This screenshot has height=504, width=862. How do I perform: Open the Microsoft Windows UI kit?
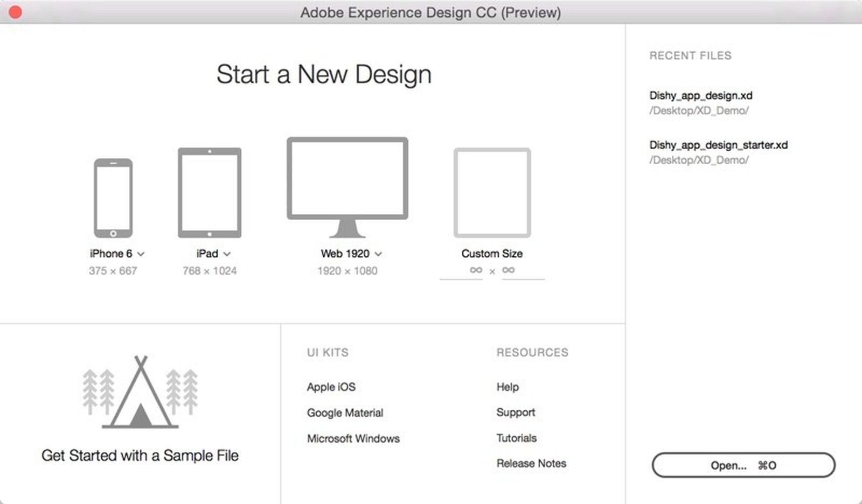(x=353, y=438)
